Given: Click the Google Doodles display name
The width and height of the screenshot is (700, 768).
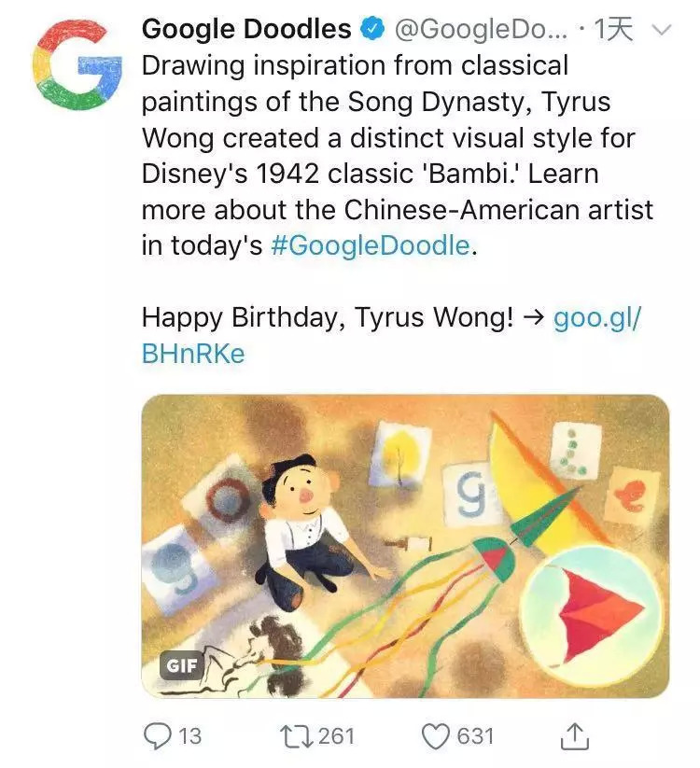Looking at the screenshot, I should pyautogui.click(x=247, y=30).
